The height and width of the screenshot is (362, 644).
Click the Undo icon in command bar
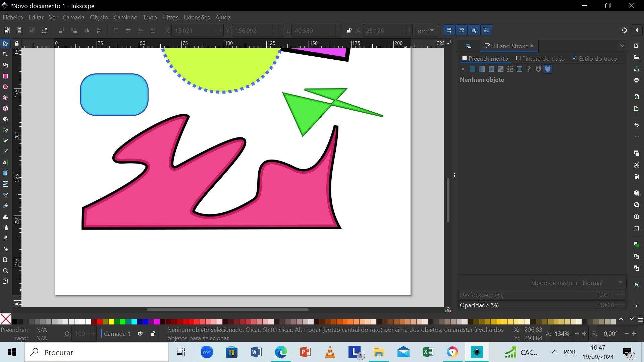637,125
